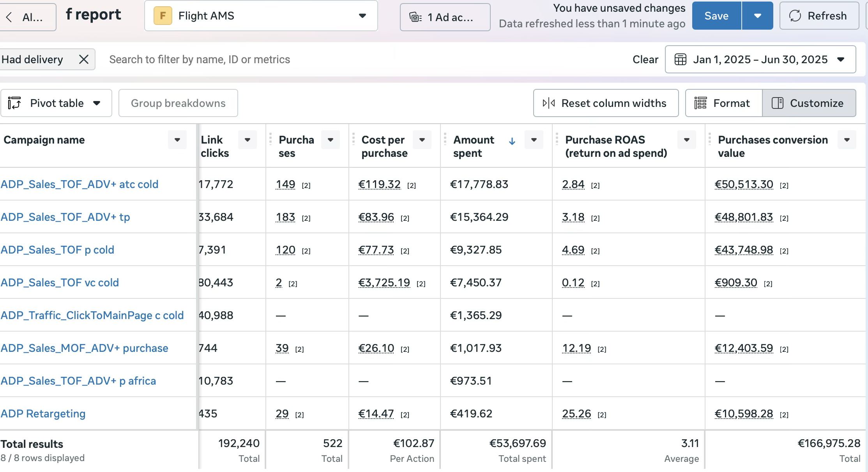Click purchases value 183
Image resolution: width=868 pixels, height=472 pixels.
coord(285,217)
